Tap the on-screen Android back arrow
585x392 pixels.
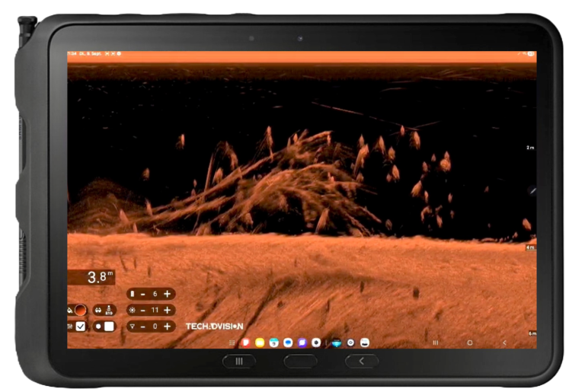tap(503, 343)
